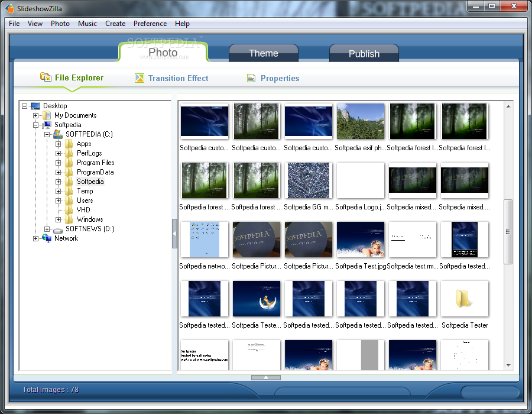Select the Windows tree item
This screenshot has width=532, height=414.
(90, 219)
